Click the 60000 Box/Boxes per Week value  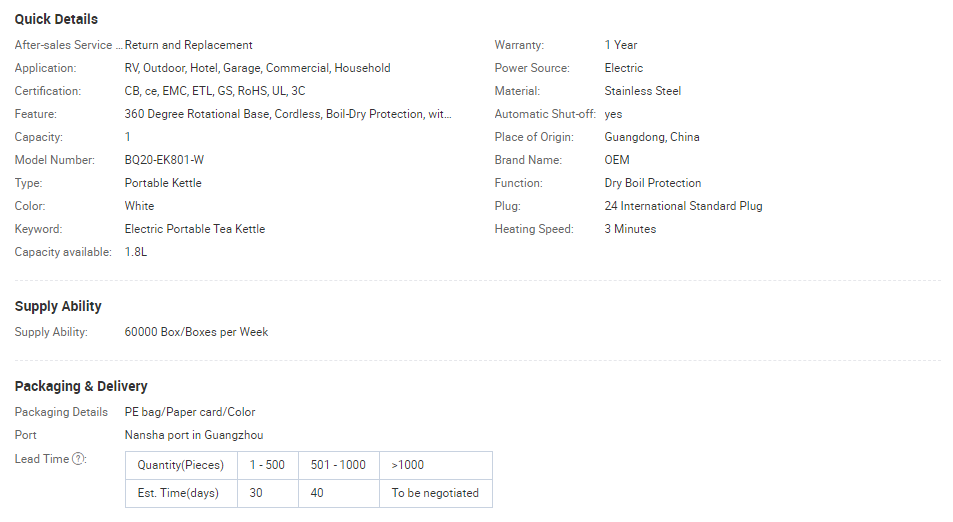tap(196, 332)
